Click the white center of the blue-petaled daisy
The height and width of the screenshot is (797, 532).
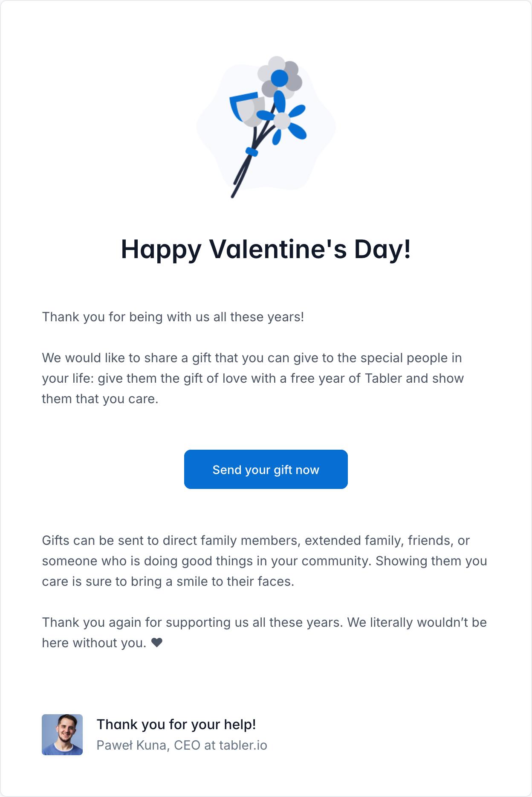(281, 121)
